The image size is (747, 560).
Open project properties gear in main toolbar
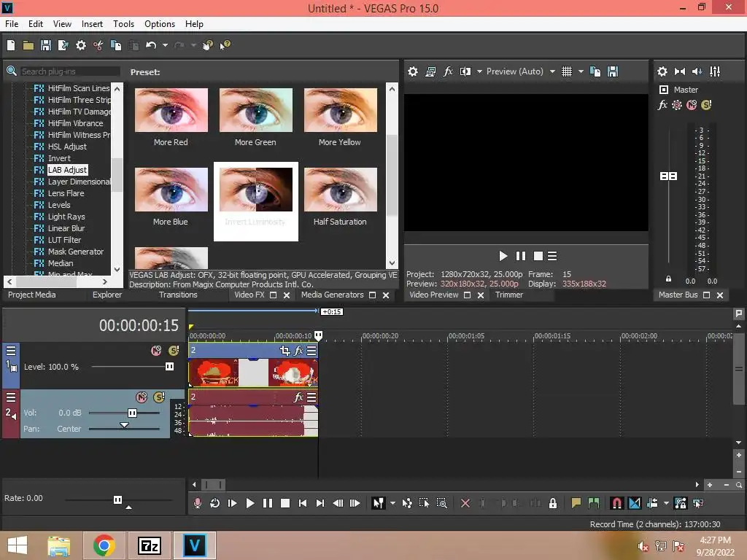click(x=81, y=45)
